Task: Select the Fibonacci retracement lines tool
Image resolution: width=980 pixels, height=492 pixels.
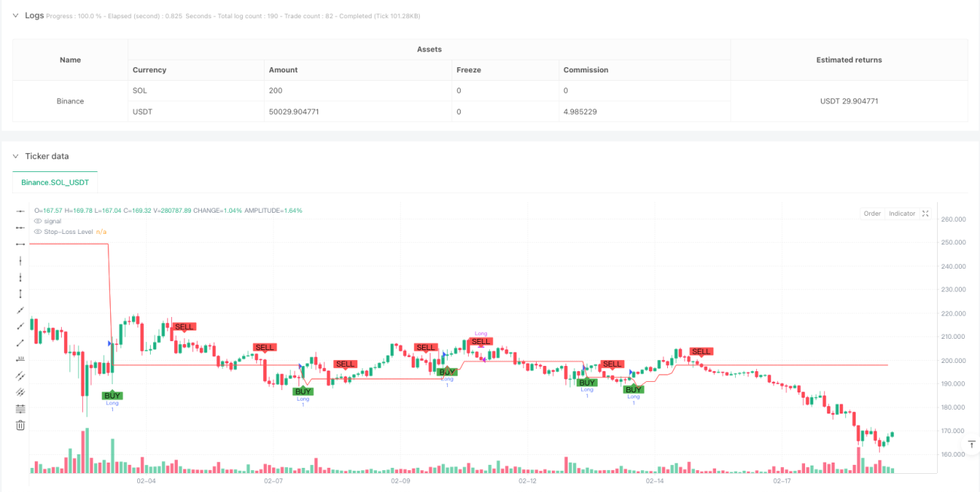Action: click(20, 409)
